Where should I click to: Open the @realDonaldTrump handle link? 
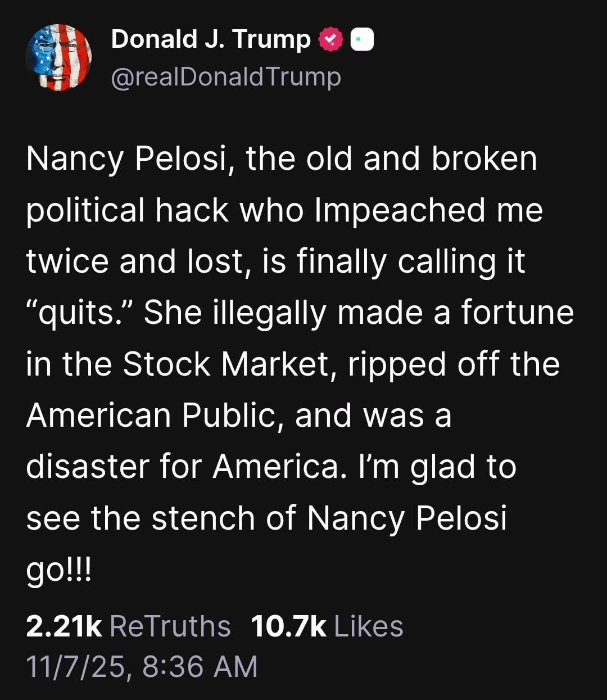click(226, 77)
